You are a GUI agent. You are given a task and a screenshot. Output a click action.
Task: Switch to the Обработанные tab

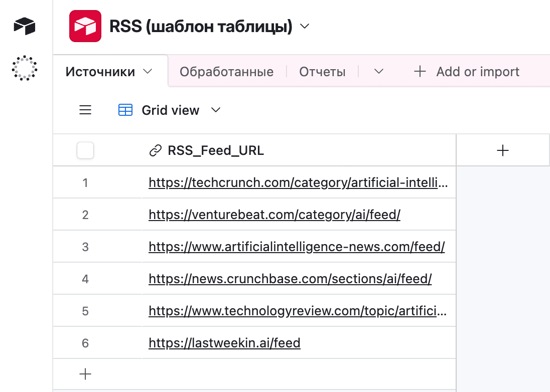click(x=227, y=71)
